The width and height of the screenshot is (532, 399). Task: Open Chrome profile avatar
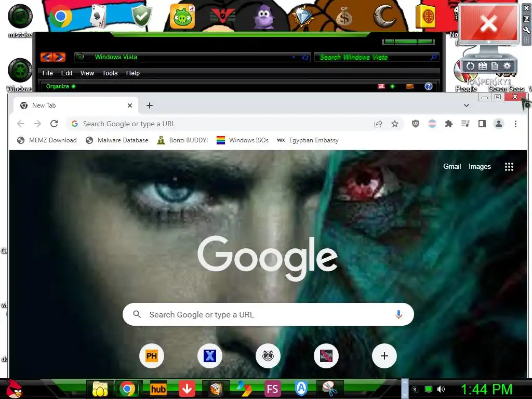coord(499,124)
